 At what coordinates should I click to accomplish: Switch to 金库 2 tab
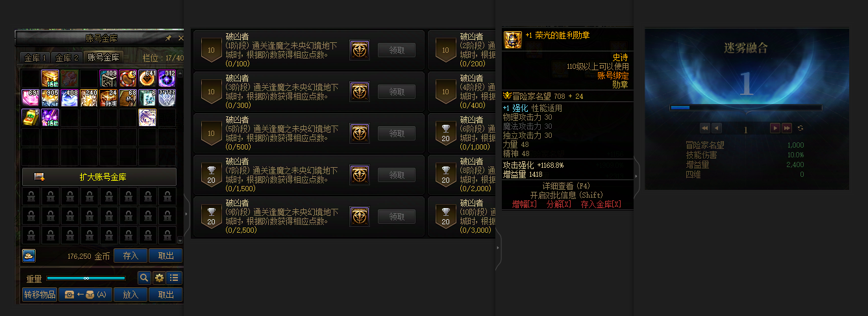[x=66, y=58]
